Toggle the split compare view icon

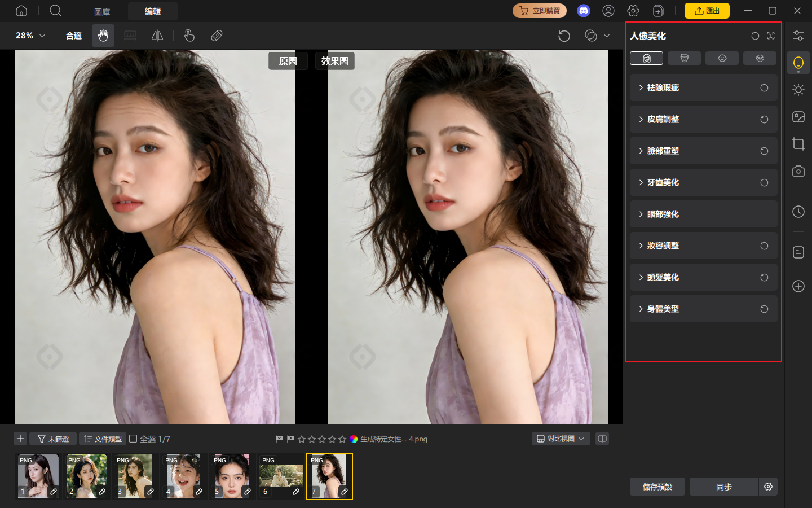coord(602,439)
